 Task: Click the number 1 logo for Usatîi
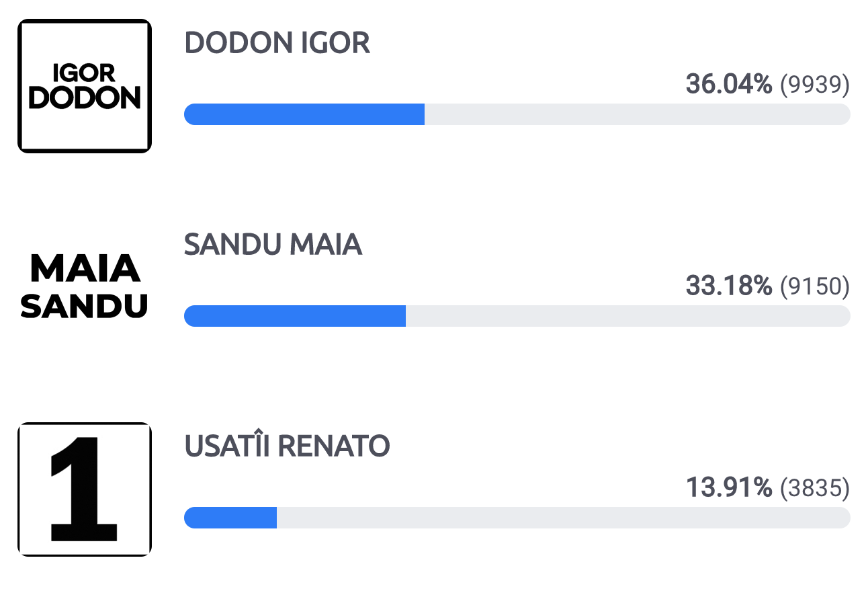(x=85, y=489)
